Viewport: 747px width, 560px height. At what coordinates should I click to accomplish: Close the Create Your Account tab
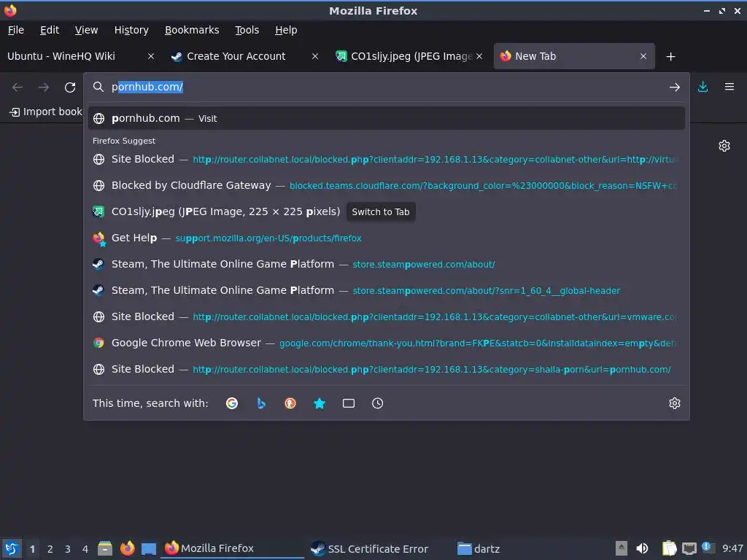(315, 56)
